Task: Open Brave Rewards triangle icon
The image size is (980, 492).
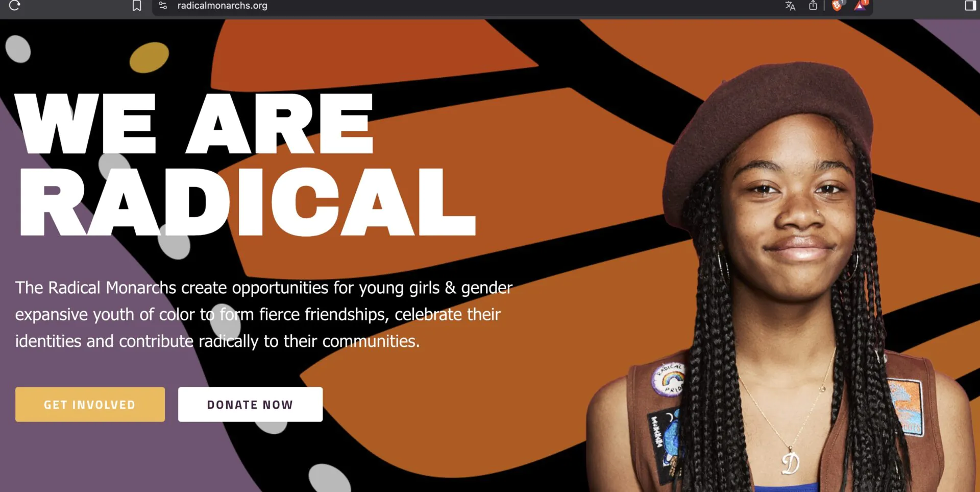Action: pyautogui.click(x=860, y=6)
